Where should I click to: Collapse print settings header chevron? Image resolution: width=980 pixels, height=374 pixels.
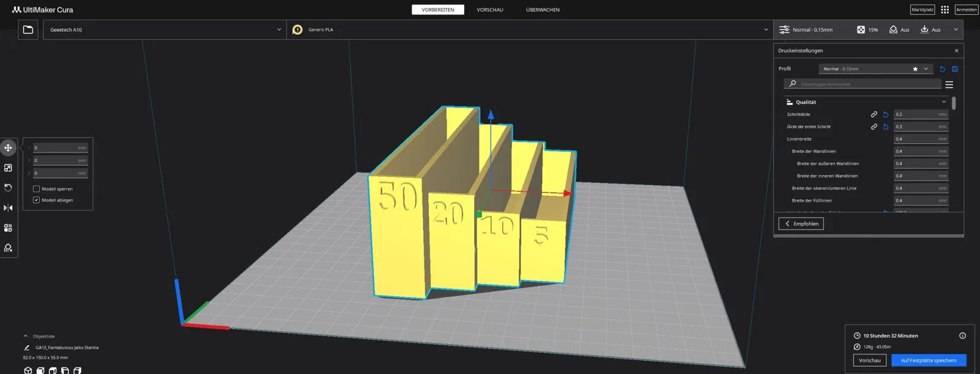click(956, 29)
